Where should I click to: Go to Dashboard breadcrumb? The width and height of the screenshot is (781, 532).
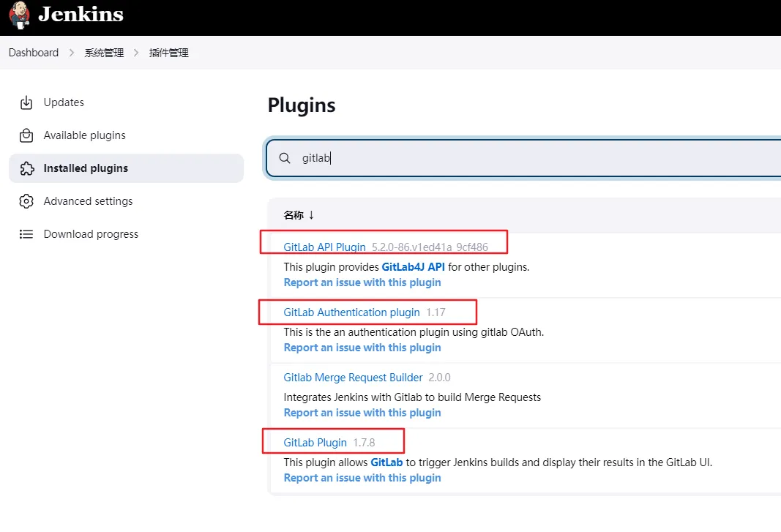click(x=34, y=53)
